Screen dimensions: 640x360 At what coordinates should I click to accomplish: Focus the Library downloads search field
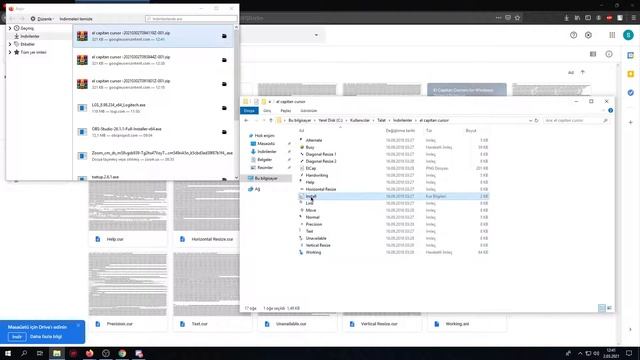coord(191,19)
